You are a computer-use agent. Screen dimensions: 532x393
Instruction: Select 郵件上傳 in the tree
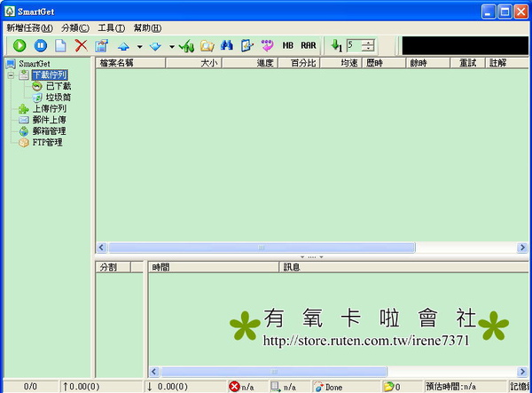tap(50, 120)
